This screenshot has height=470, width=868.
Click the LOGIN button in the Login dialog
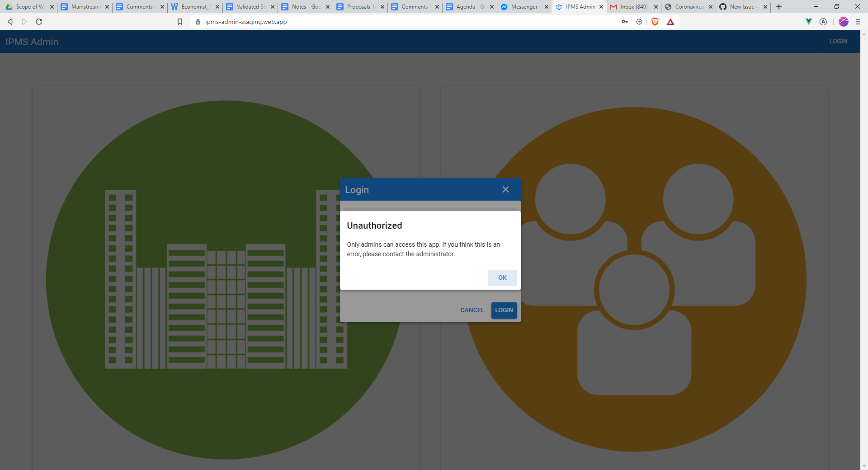[x=504, y=310]
